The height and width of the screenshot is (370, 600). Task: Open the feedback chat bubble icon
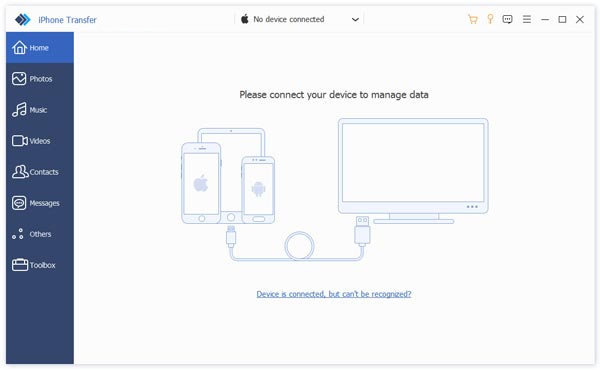507,19
